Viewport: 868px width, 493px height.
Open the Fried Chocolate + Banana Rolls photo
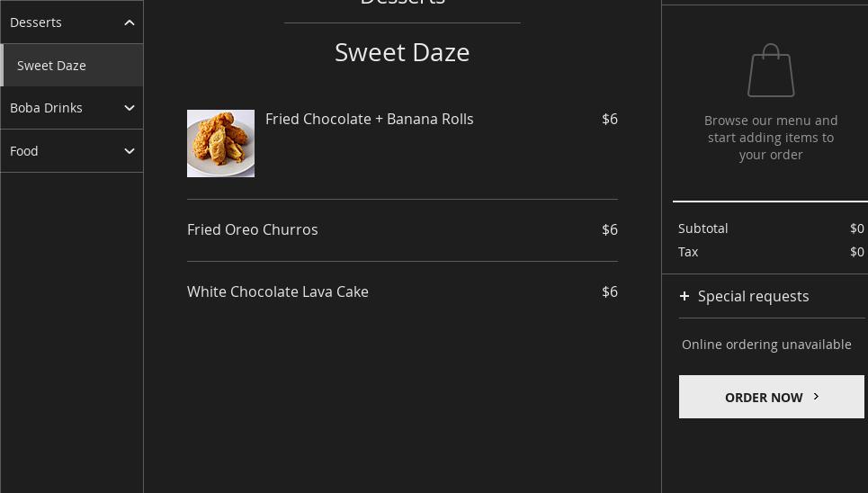pos(220,144)
